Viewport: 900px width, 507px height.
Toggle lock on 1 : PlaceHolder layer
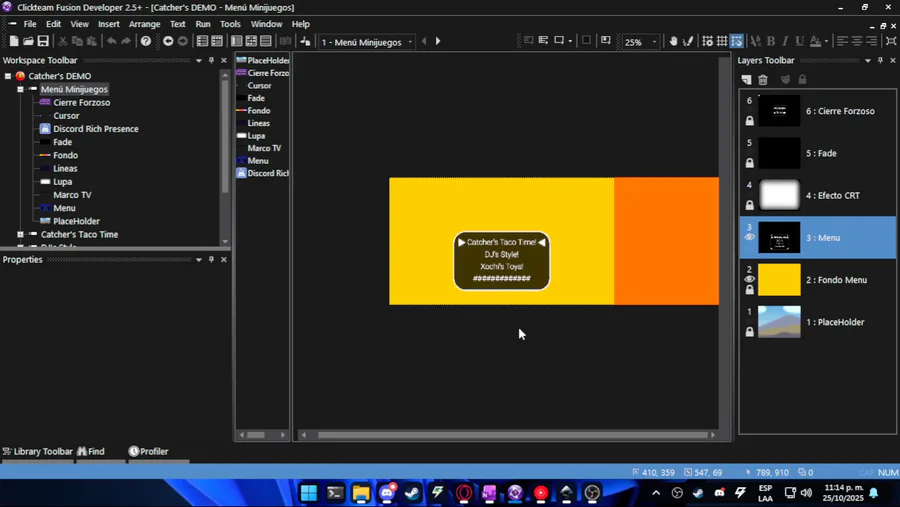750,332
